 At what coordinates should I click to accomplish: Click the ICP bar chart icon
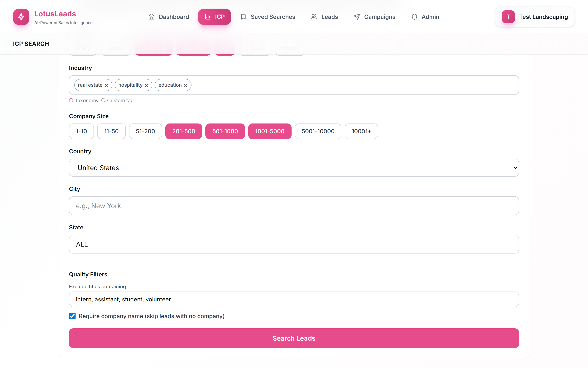coord(208,17)
